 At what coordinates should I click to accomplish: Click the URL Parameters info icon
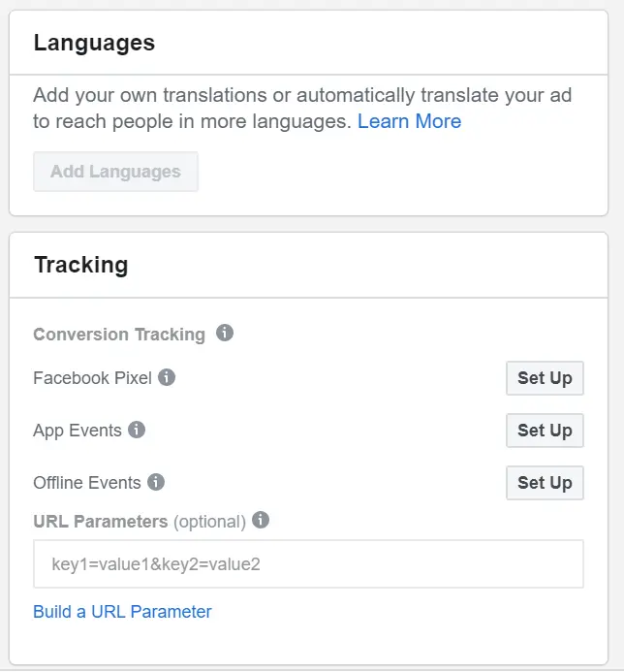[x=261, y=521]
